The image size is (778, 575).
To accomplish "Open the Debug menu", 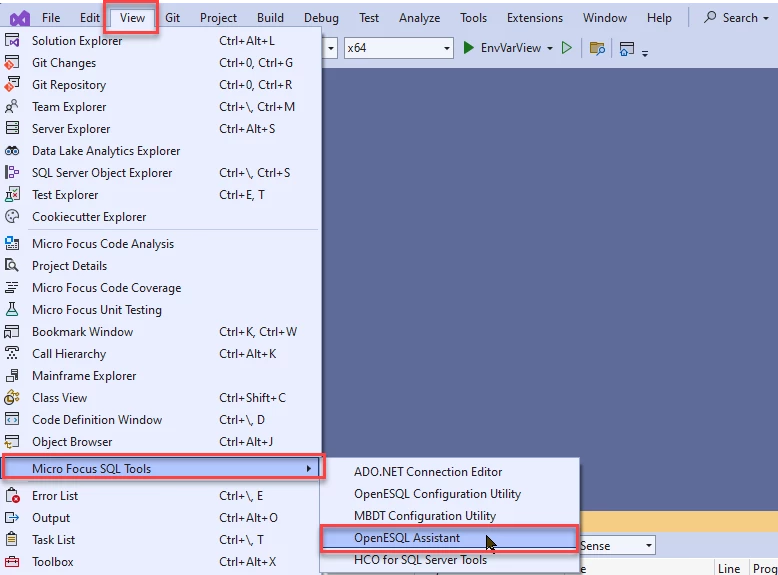I will [321, 18].
